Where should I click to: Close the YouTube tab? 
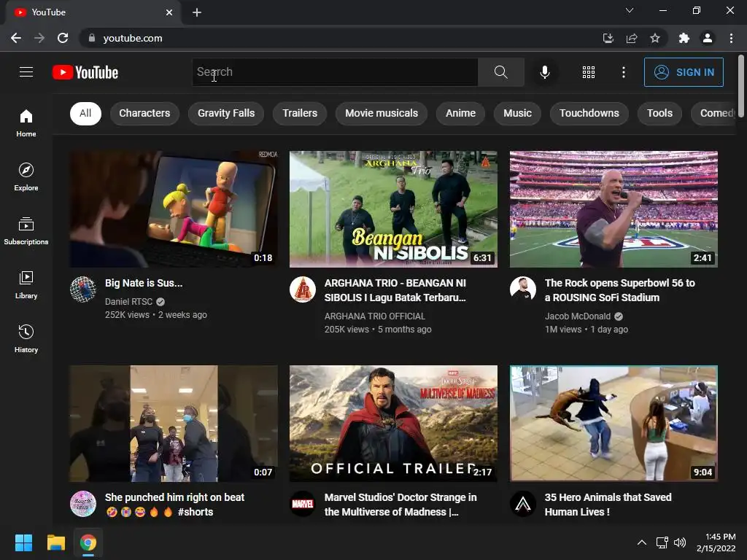169,12
